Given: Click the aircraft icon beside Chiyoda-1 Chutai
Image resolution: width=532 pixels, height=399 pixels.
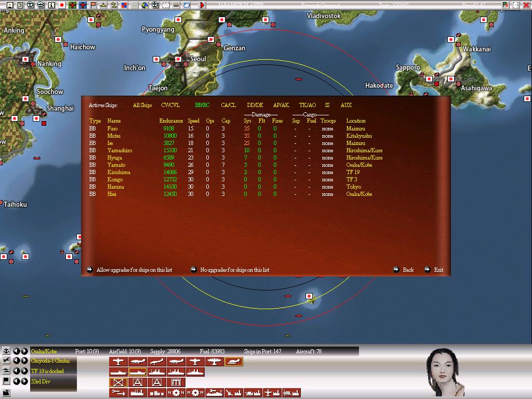Looking at the screenshot, I should coord(6,361).
